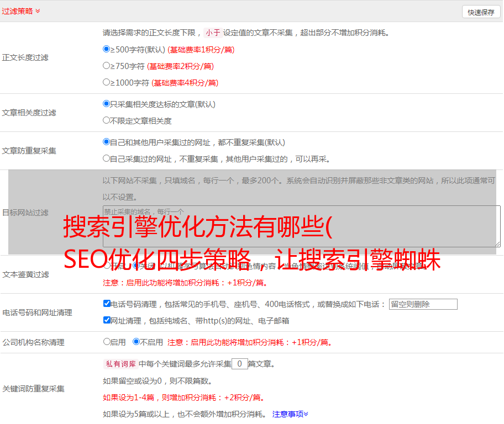Click the 快速保存 button
The image size is (504, 424).
pos(481,12)
